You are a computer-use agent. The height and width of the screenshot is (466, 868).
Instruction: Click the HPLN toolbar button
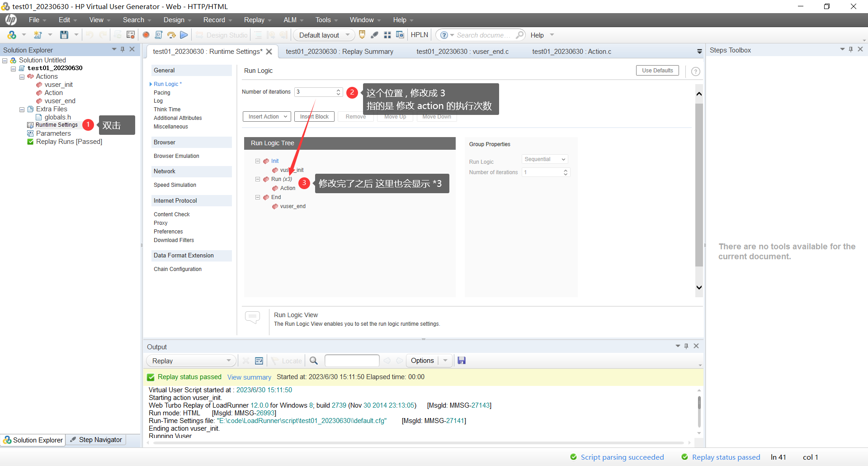click(x=420, y=35)
